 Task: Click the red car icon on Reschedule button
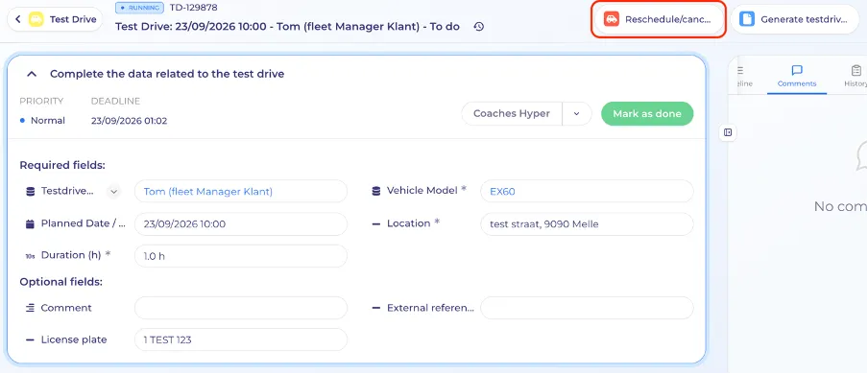pos(611,19)
